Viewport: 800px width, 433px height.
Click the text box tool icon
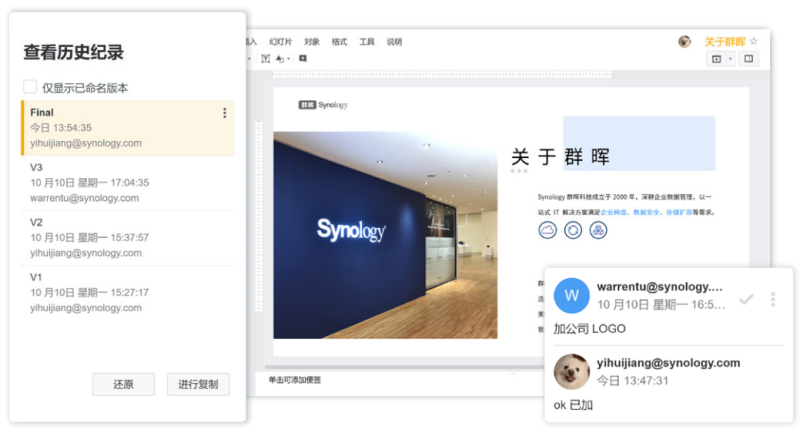265,59
